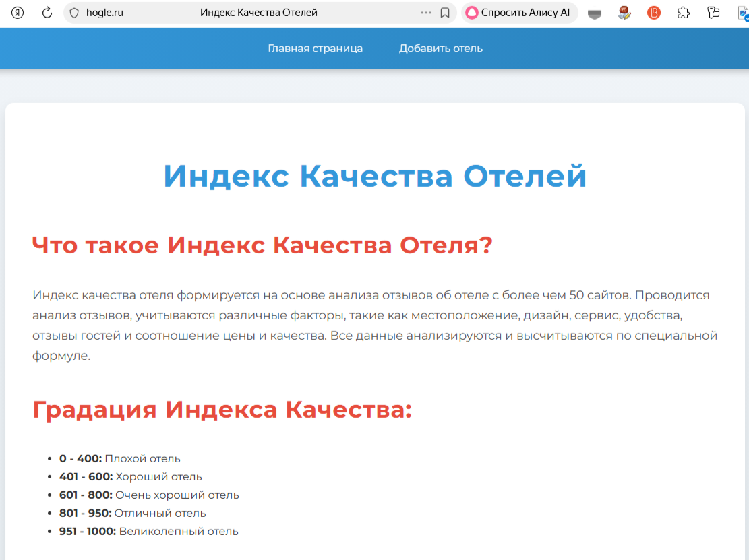Viewport: 749px width, 560px height.
Task: Click the Спросить Алису AI button
Action: click(519, 13)
